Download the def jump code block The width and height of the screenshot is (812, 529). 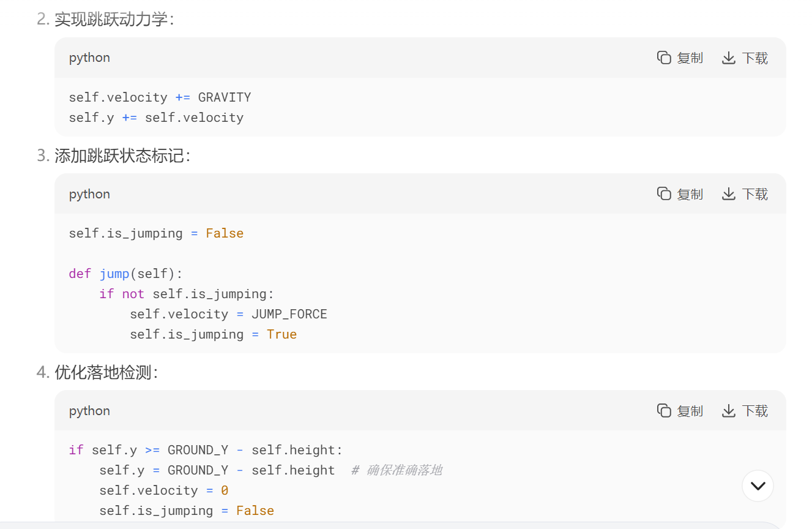(x=745, y=194)
